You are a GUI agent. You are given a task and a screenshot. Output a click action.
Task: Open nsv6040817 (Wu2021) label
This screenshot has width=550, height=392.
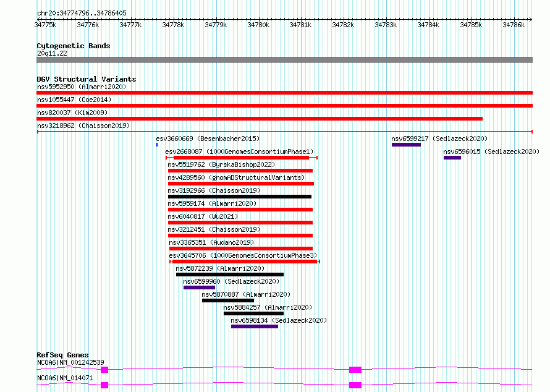point(203,216)
